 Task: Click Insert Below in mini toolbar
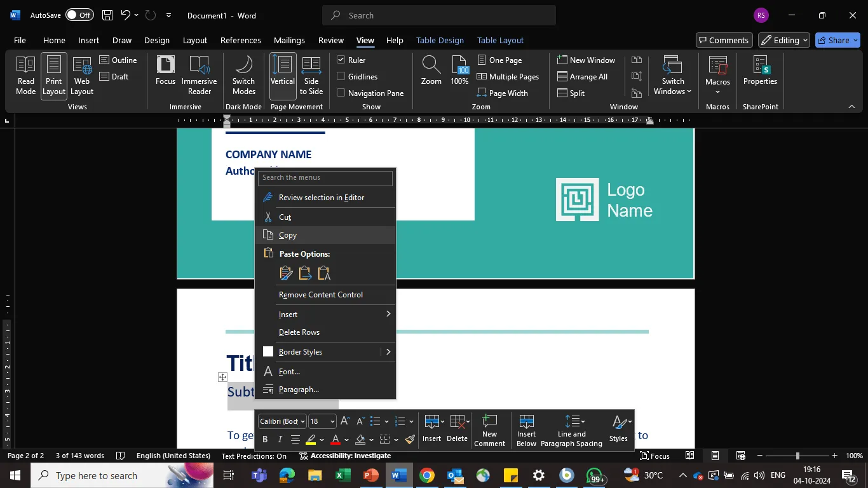click(526, 430)
